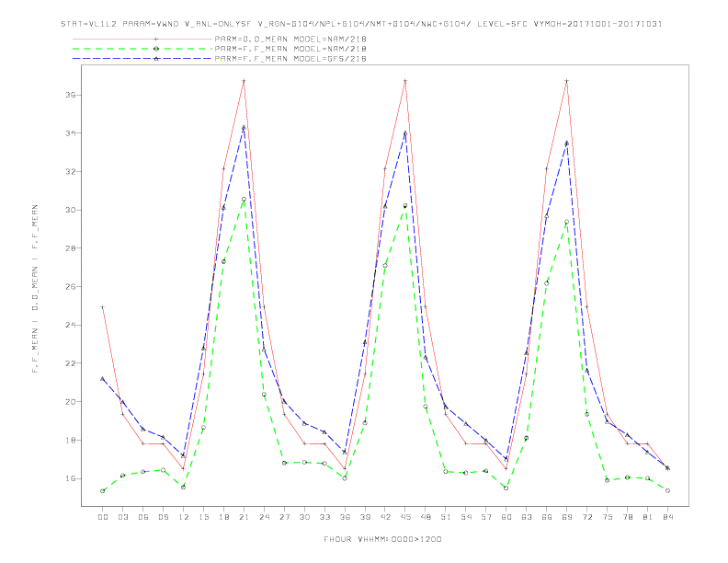
Task: Click the chart title line starting STAT=VL1L2
Action: [x=361, y=24]
